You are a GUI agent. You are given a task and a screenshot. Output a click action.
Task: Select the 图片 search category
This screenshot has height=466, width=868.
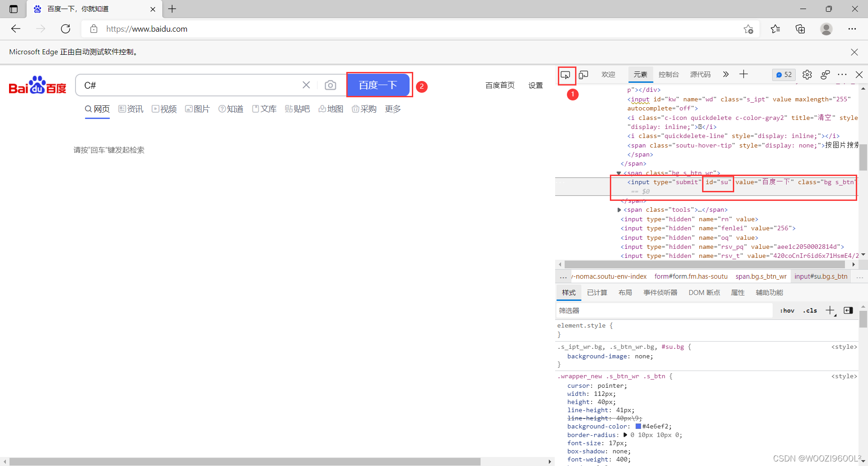(198, 109)
